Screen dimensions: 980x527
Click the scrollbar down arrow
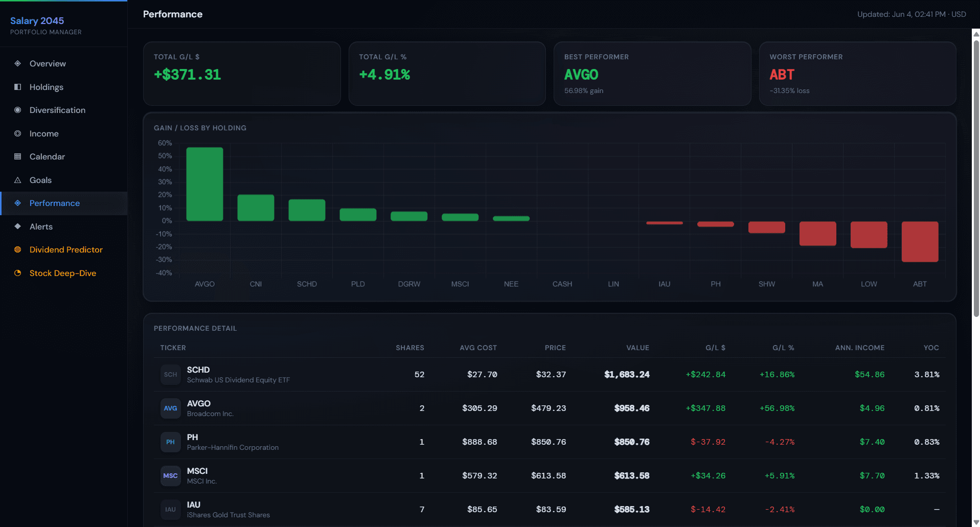[976, 522]
